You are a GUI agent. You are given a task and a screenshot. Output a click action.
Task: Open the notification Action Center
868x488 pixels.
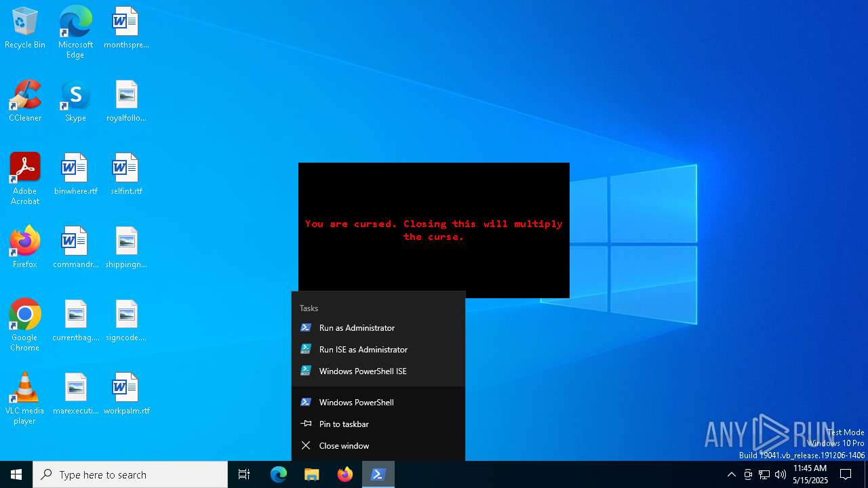tap(846, 474)
